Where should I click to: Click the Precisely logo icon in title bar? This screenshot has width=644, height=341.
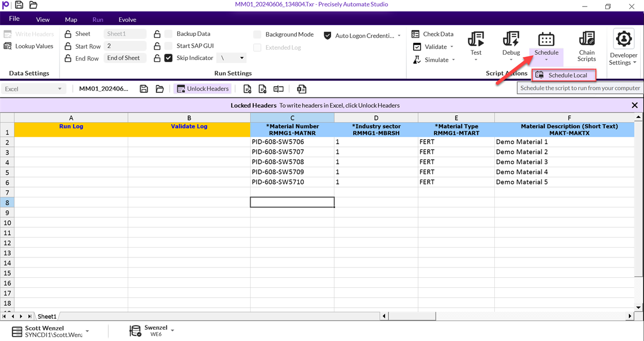pyautogui.click(x=6, y=5)
